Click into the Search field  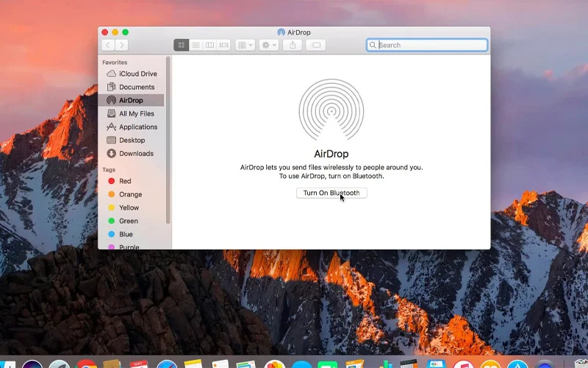pyautogui.click(x=427, y=45)
